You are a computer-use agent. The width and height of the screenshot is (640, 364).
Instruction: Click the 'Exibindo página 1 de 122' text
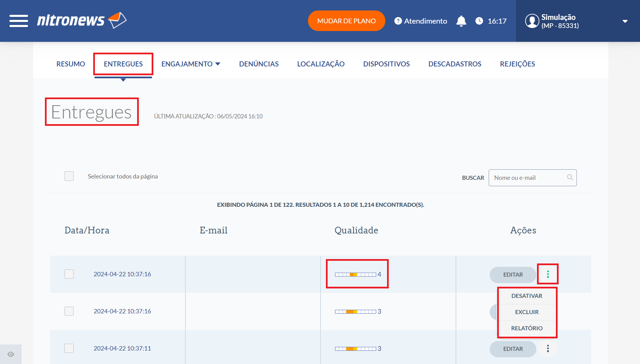point(321,205)
